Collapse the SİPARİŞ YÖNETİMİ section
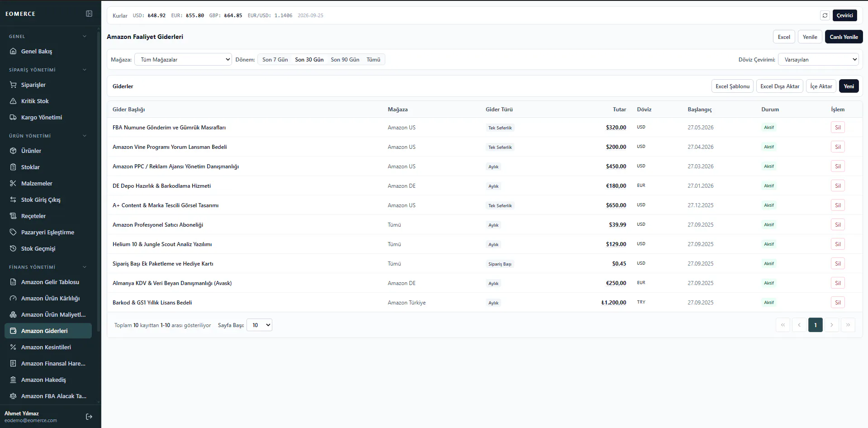 (85, 70)
